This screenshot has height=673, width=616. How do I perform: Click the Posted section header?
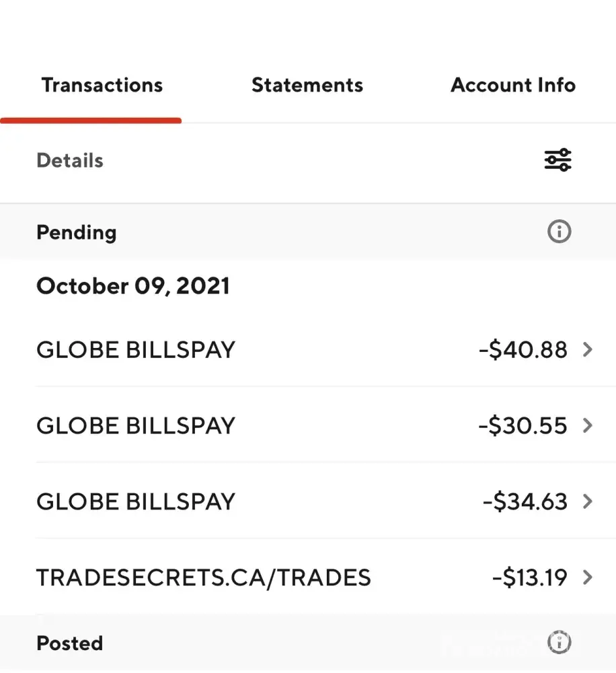[x=70, y=643]
